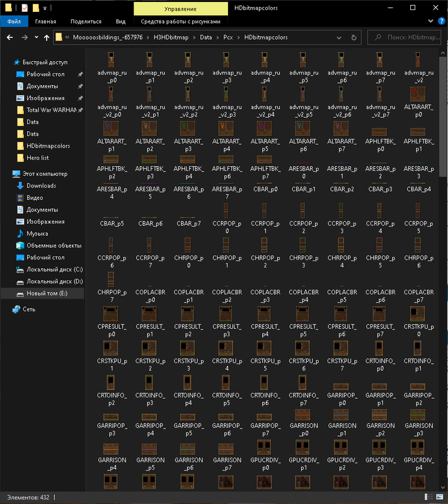Viewport: 448px width, 504px height.
Task: Select the GARRISON_p0 file thumbnail
Action: point(302,415)
